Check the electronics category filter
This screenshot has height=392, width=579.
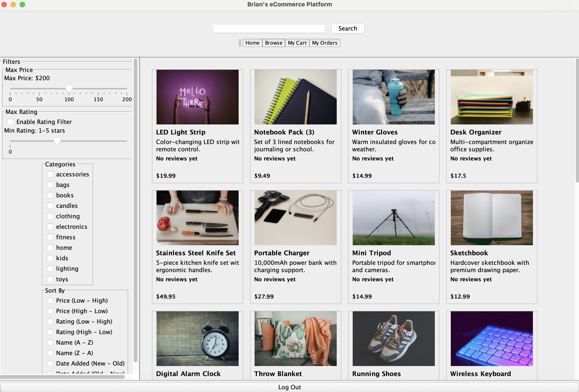pos(50,227)
